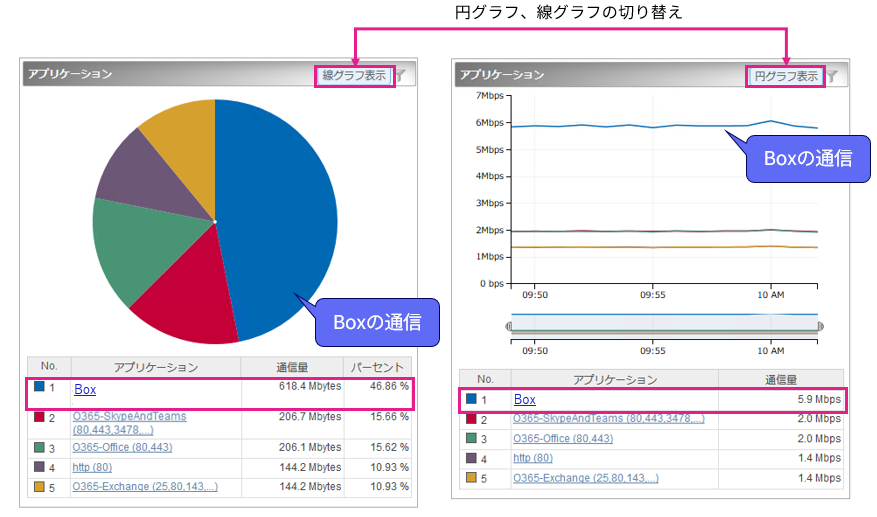
Task: Click red swatch for row 2 in Mbps table
Action: [x=472, y=418]
